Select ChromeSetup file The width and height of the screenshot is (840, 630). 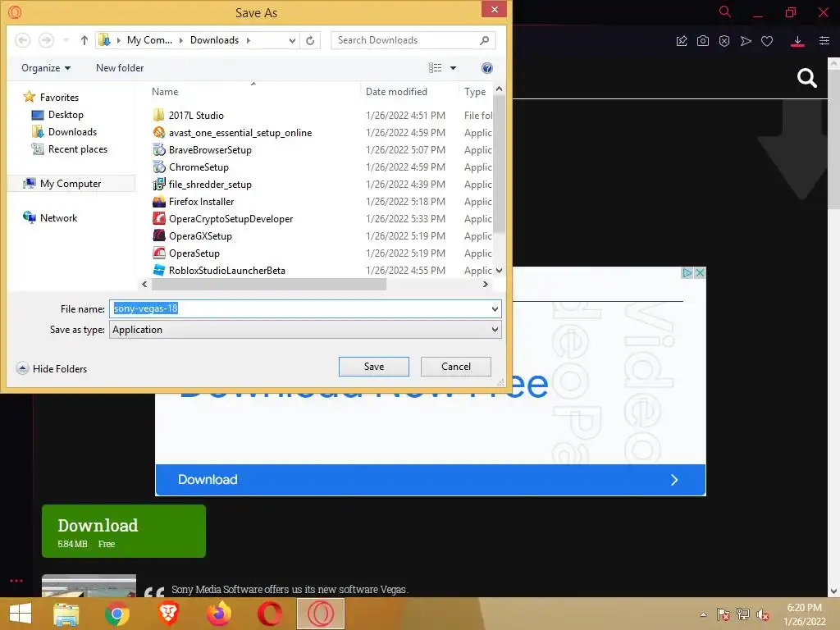point(199,167)
